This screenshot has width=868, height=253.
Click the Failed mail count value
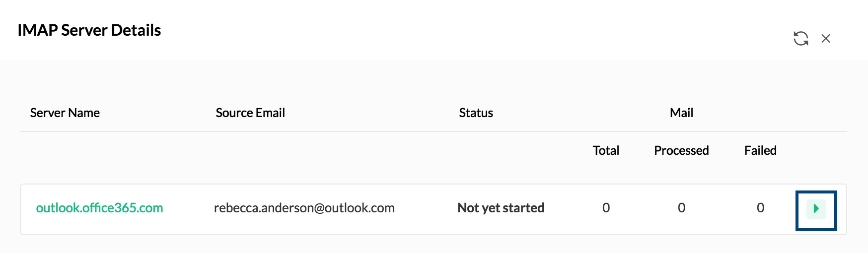coord(760,208)
